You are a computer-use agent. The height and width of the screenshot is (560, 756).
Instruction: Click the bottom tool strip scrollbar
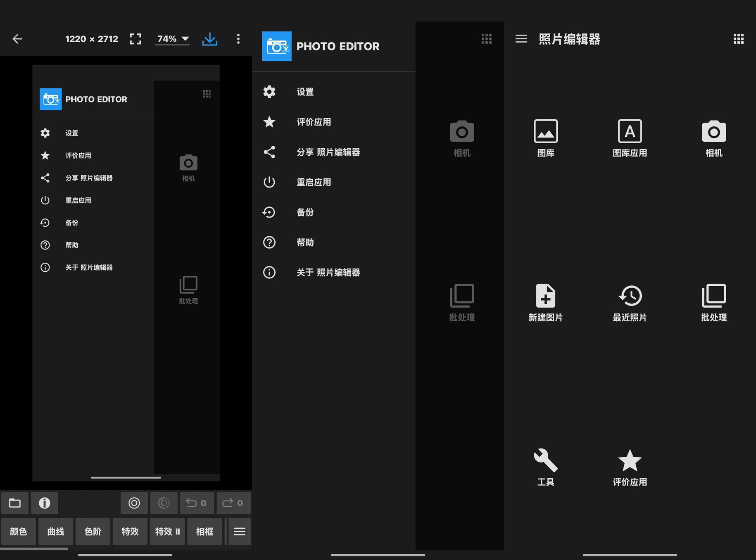[x=34, y=549]
